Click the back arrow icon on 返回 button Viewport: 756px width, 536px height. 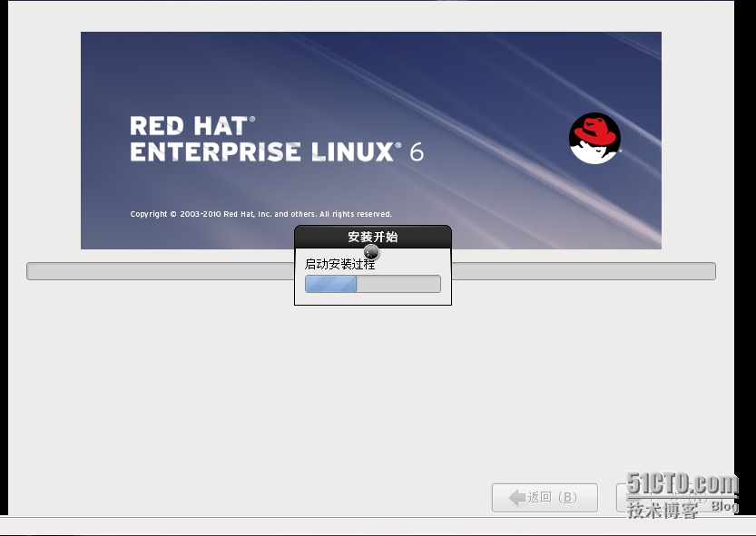click(x=517, y=497)
